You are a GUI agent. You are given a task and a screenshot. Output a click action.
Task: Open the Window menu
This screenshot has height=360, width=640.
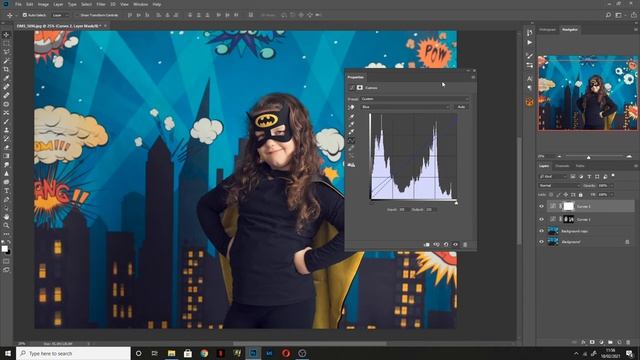coord(141,4)
